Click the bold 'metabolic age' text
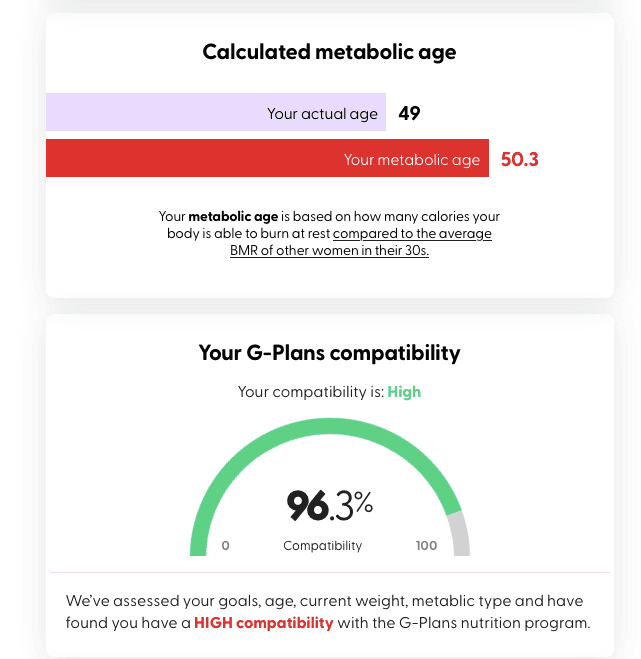 (233, 216)
